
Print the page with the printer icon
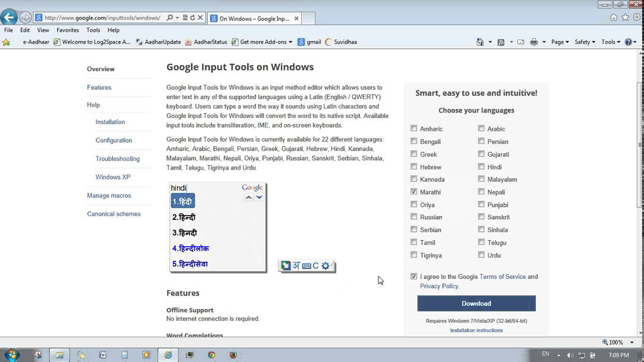coord(533,42)
